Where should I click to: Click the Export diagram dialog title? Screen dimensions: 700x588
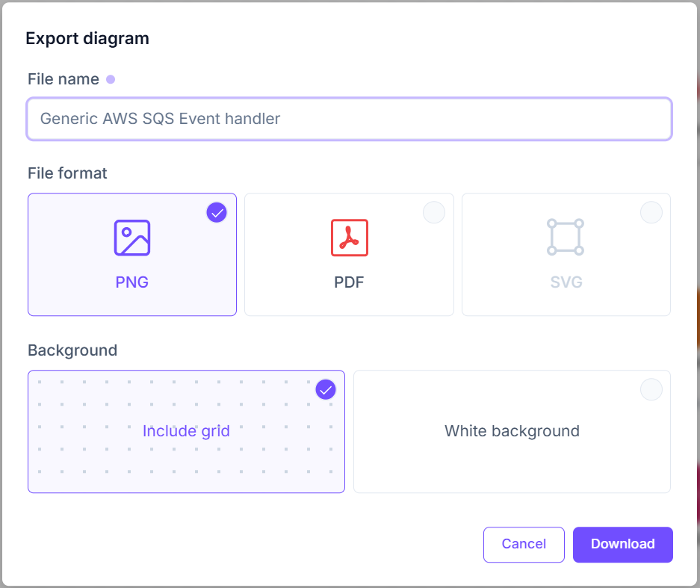tap(87, 39)
